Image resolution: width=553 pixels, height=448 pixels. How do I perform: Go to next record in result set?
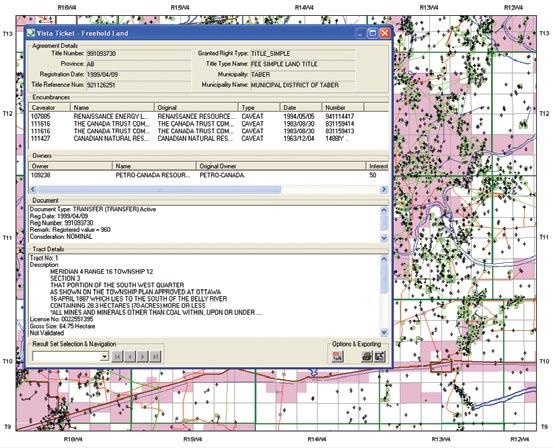click(x=142, y=356)
